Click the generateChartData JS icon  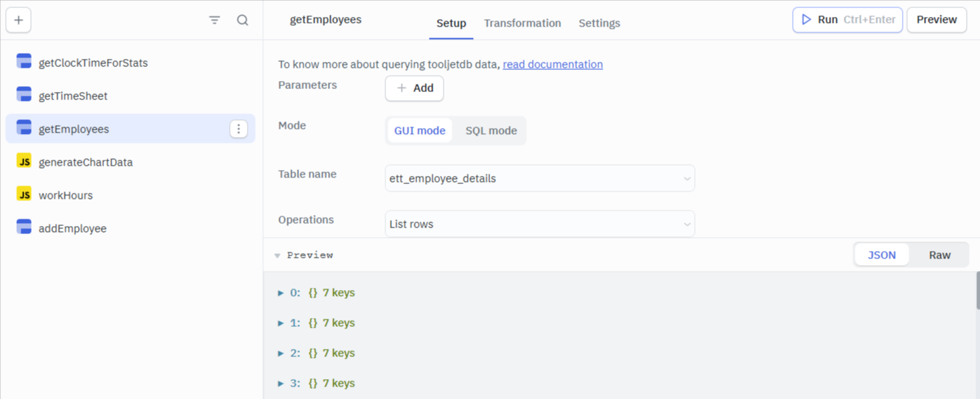[24, 161]
